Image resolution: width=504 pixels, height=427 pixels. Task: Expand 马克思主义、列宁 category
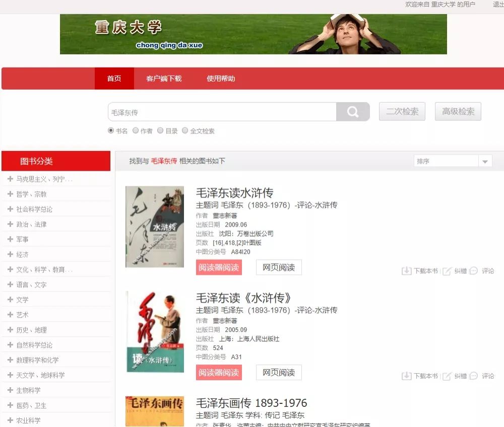pos(10,179)
